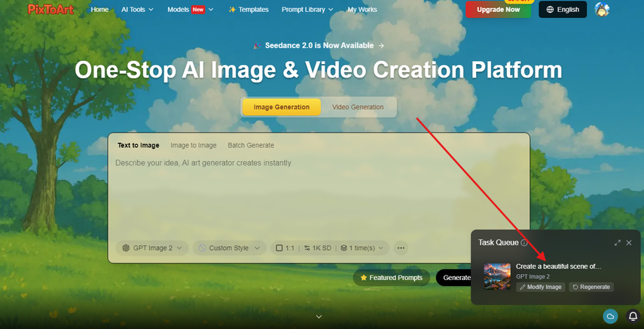Open the AI Tools menu
Viewport: 644px width, 329px height.
pos(137,10)
